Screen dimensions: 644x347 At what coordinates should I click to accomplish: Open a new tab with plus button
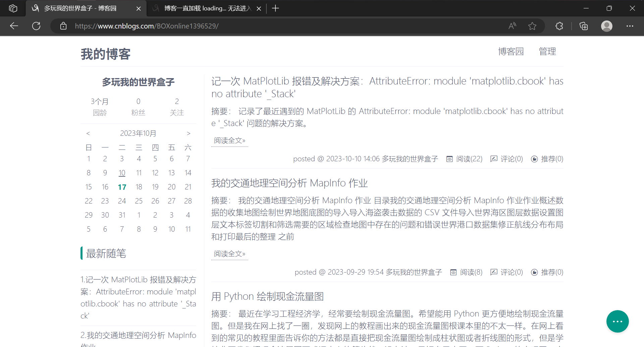[275, 8]
